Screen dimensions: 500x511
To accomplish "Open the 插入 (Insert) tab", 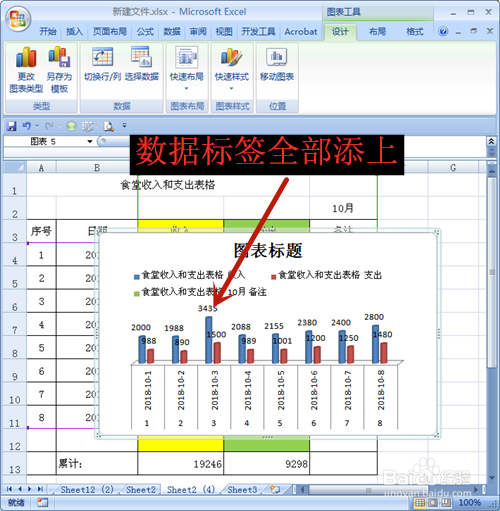I will (74, 32).
